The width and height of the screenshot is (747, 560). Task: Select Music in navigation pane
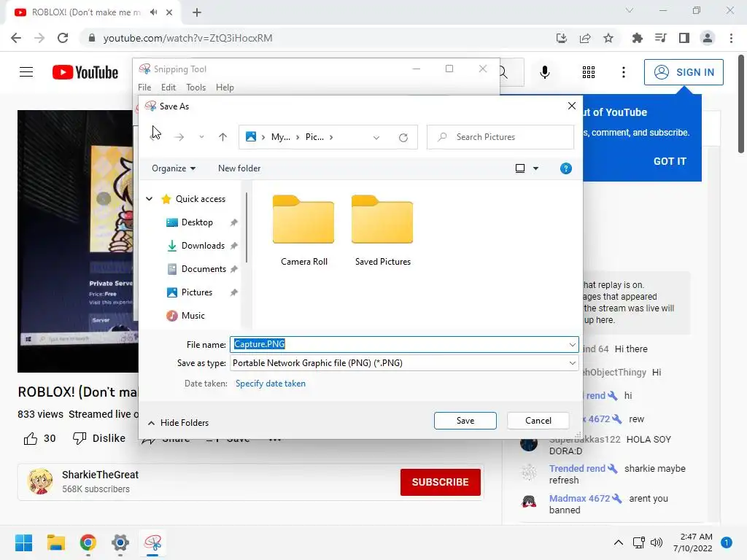[x=193, y=316]
